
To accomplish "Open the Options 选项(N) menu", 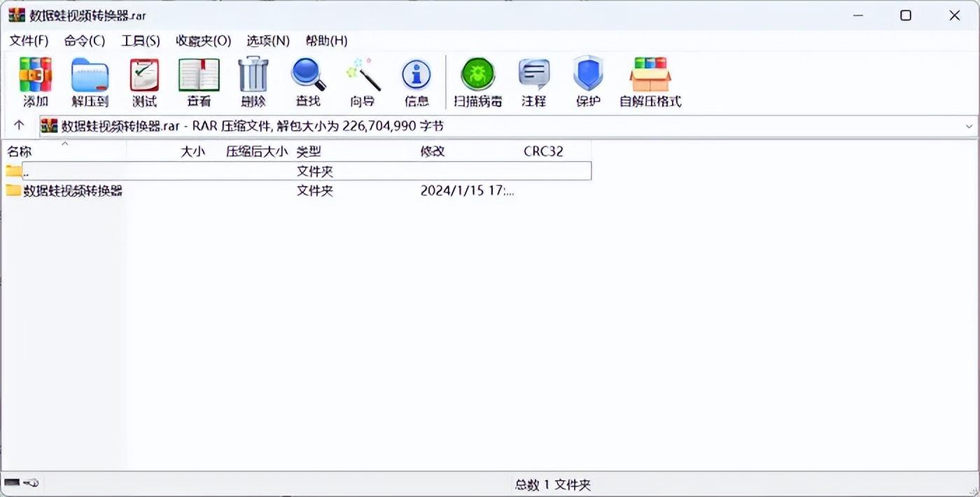I will [268, 41].
